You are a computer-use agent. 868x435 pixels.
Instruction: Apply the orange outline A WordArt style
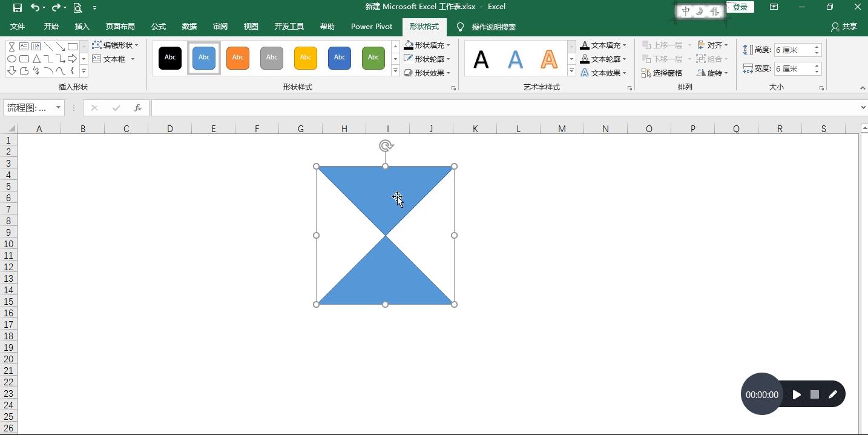[x=549, y=59]
